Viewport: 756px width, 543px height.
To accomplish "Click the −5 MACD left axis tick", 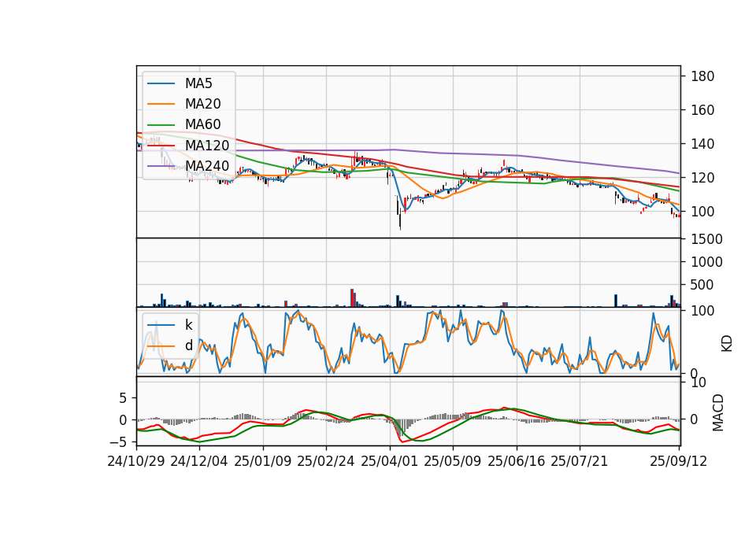I will tap(119, 441).
